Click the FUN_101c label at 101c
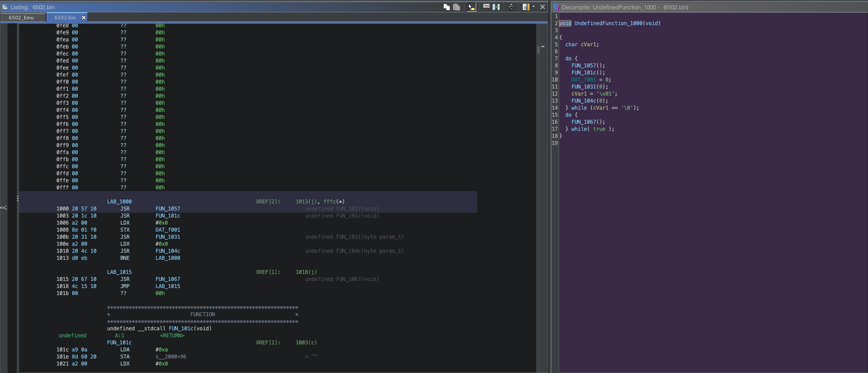Viewport: 868px width, 373px height. pos(119,343)
